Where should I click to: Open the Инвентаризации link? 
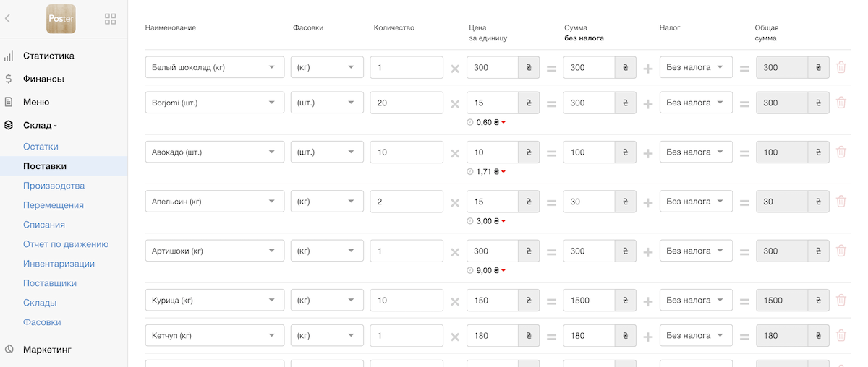click(59, 264)
